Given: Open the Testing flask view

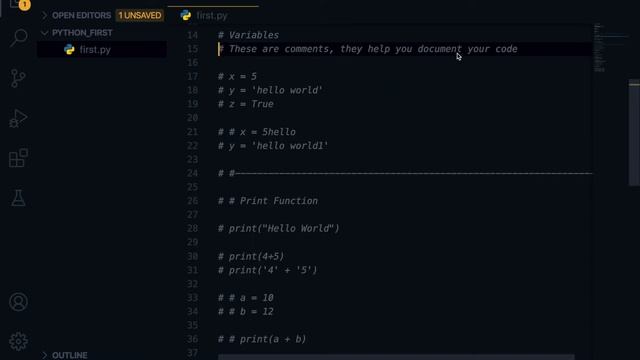Looking at the screenshot, I should click(18, 198).
